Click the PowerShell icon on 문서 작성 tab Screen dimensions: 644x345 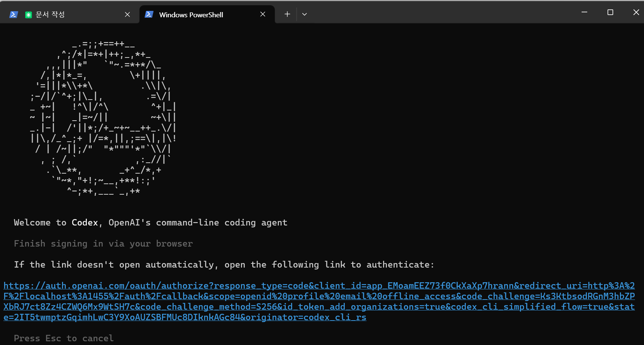click(14, 15)
